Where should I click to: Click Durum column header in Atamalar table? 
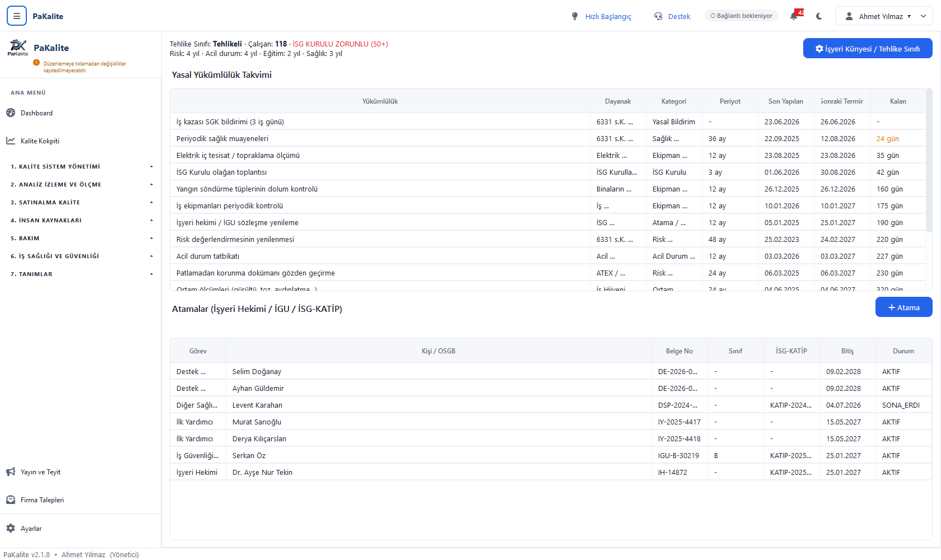pyautogui.click(x=903, y=351)
